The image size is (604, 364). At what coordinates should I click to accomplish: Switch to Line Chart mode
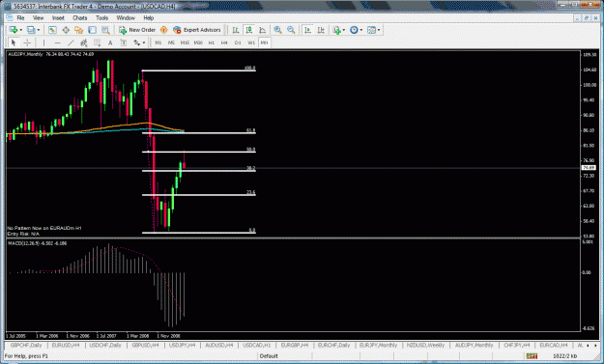[262, 30]
